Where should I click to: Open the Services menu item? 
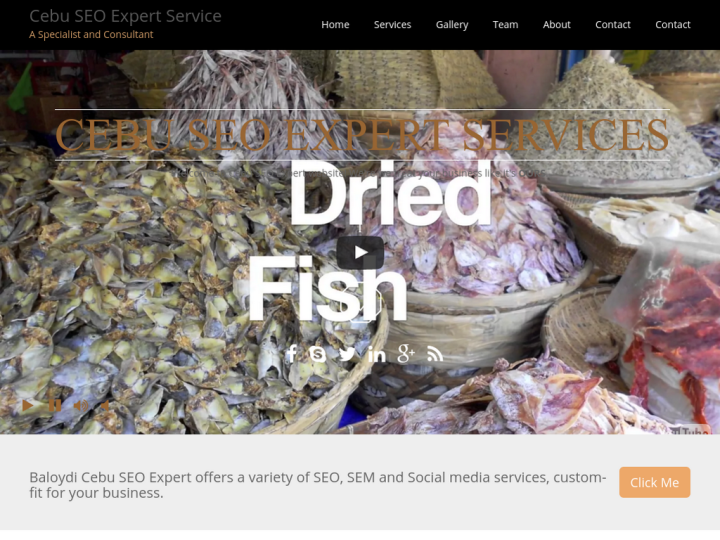coord(392,25)
